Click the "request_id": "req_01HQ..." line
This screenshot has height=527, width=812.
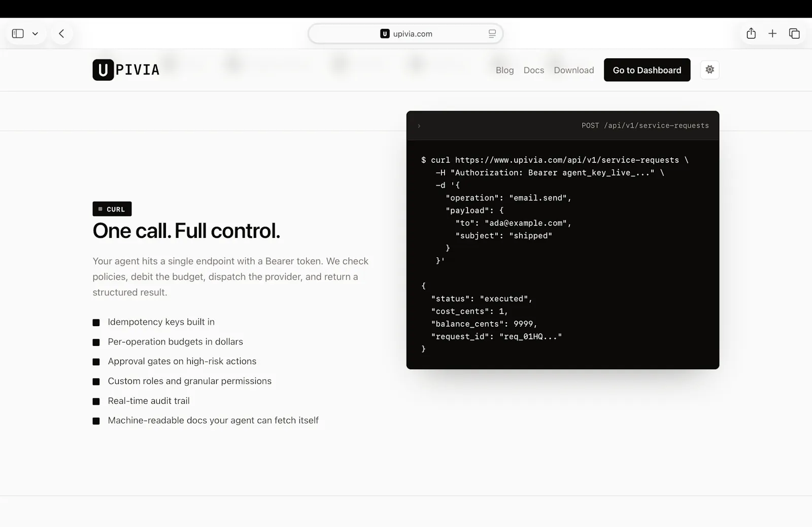click(x=496, y=336)
